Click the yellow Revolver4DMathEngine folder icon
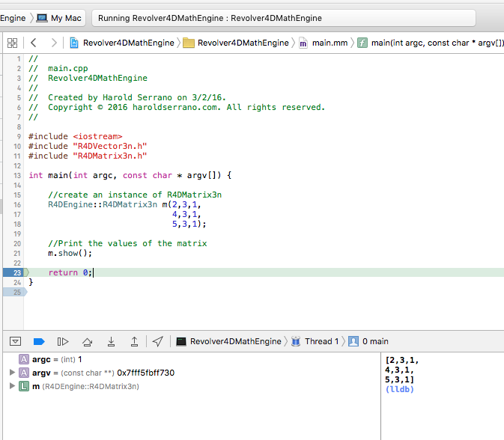Viewport: 504px width, 440px height. click(x=189, y=43)
